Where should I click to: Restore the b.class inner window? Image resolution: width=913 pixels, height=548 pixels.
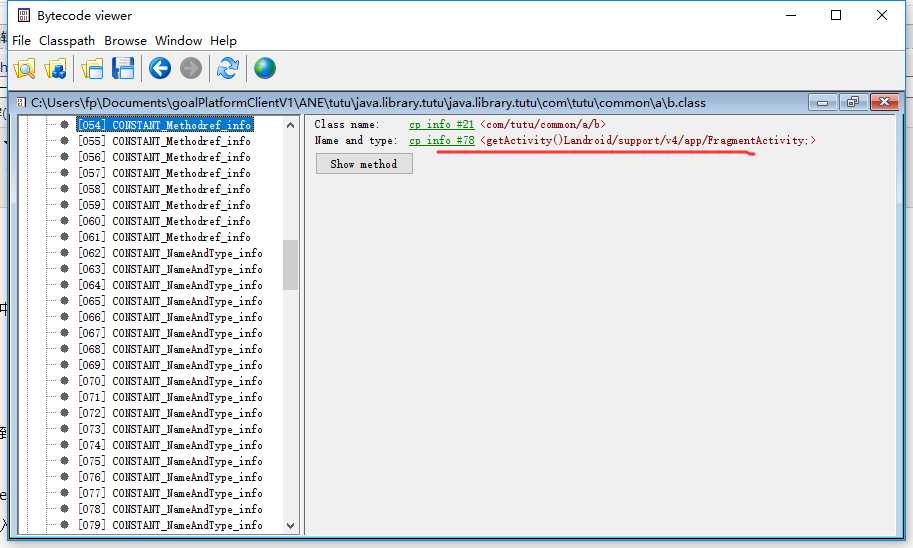point(853,102)
